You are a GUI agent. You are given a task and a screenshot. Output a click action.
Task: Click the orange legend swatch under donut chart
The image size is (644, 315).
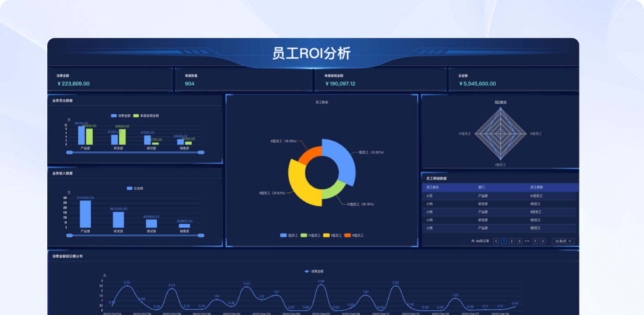click(348, 236)
